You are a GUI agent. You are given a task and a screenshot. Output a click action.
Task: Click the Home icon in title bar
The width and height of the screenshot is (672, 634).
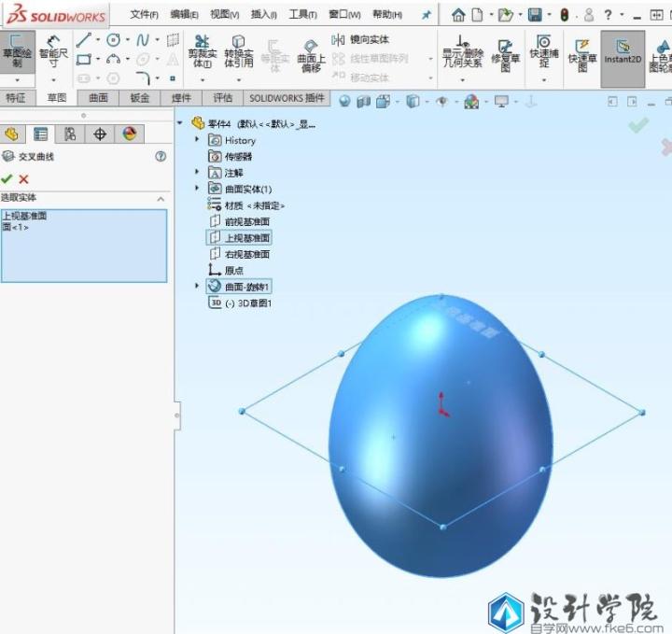tap(458, 16)
